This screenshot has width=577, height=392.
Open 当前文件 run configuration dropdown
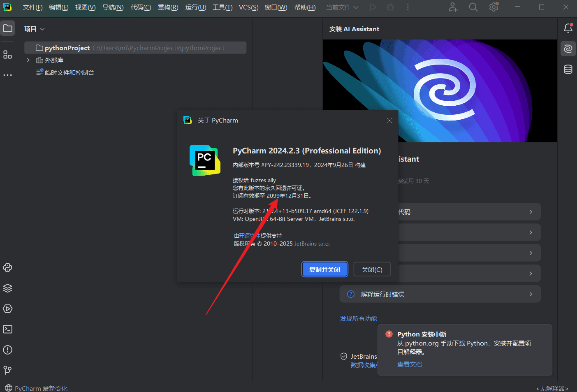tap(342, 7)
